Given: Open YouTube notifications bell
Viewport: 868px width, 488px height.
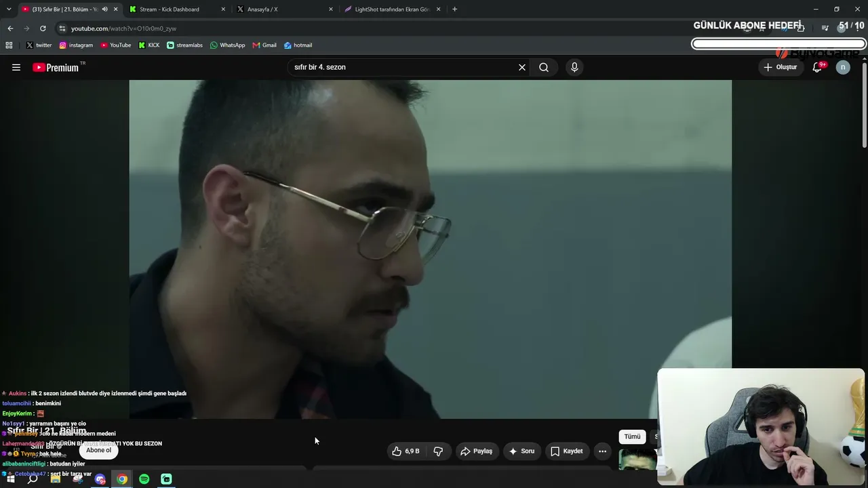Looking at the screenshot, I should (817, 67).
